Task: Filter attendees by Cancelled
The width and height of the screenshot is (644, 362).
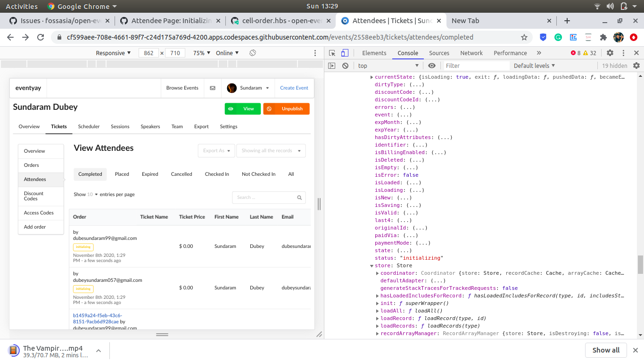Action: (182, 174)
